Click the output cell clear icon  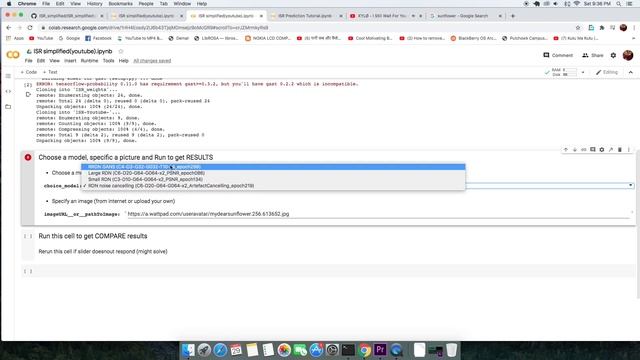click(x=28, y=95)
